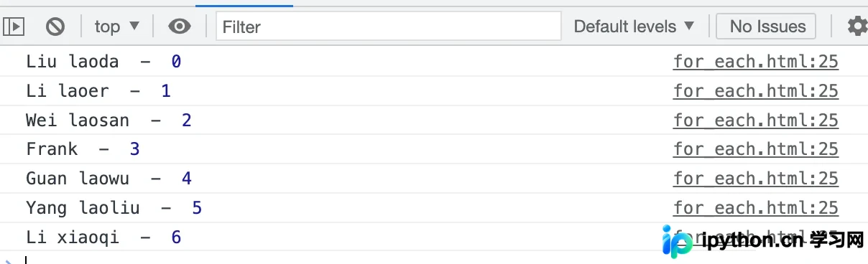The height and width of the screenshot is (264, 868).
Task: Open source link beside Guan laowu log
Action: coord(756,179)
